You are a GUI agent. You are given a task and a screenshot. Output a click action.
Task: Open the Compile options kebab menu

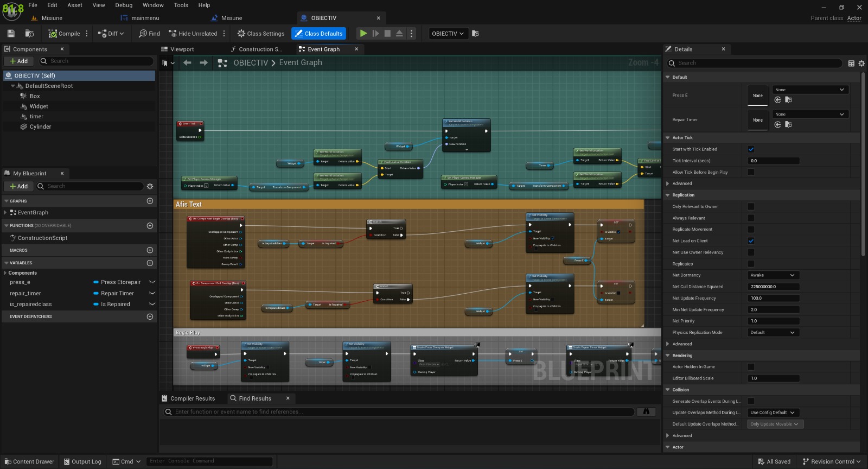pyautogui.click(x=87, y=34)
